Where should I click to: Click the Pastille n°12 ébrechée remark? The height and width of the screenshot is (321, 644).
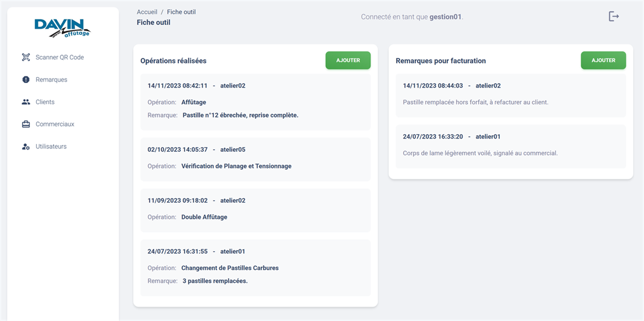(240, 115)
